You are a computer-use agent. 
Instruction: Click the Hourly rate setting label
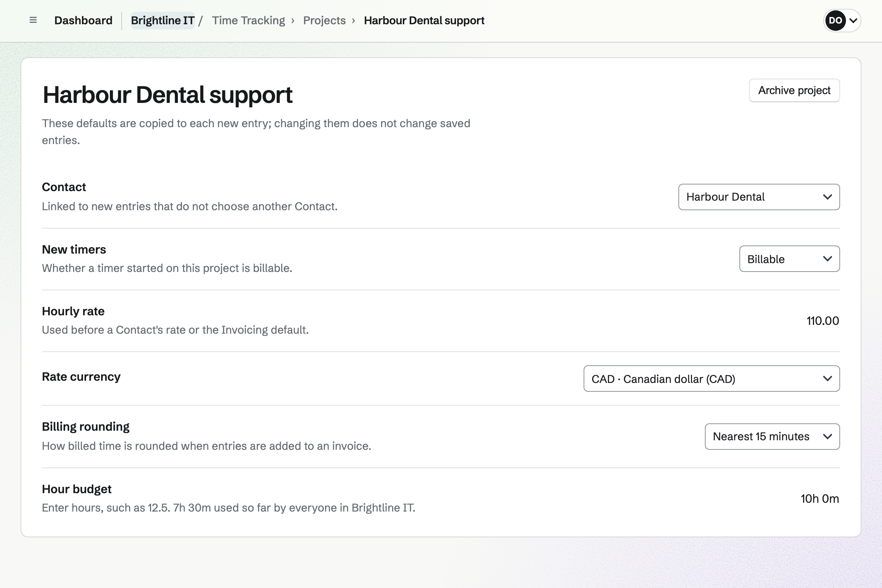(x=73, y=311)
